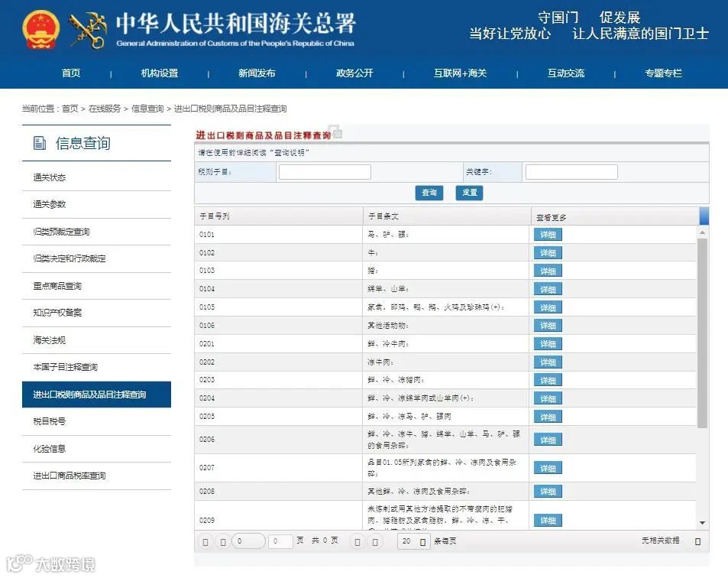Open 详细 for row 0208
728x578 pixels.
(548, 491)
